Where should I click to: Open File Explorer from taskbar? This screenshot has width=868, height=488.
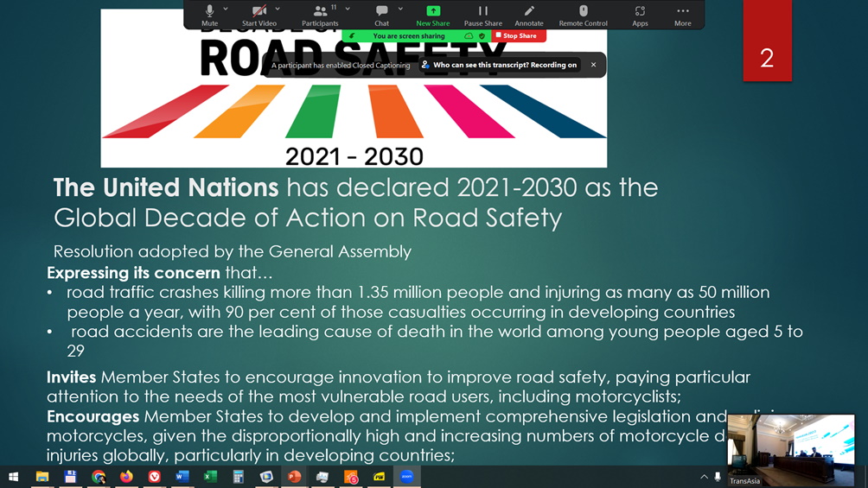[42, 477]
